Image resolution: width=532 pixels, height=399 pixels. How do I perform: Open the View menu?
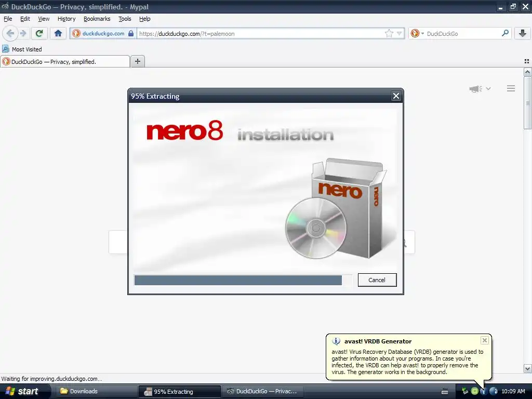(x=44, y=19)
